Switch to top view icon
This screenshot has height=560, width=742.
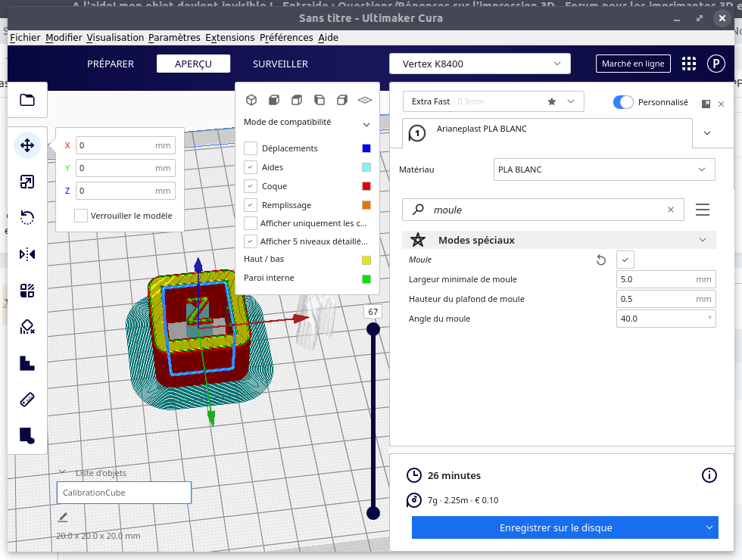(297, 100)
